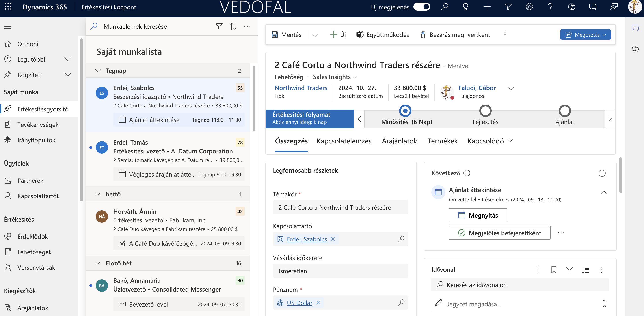Viewport: 644px width, 316px height.
Task: Open the worklist filter funnel icon
Action: pyautogui.click(x=219, y=26)
